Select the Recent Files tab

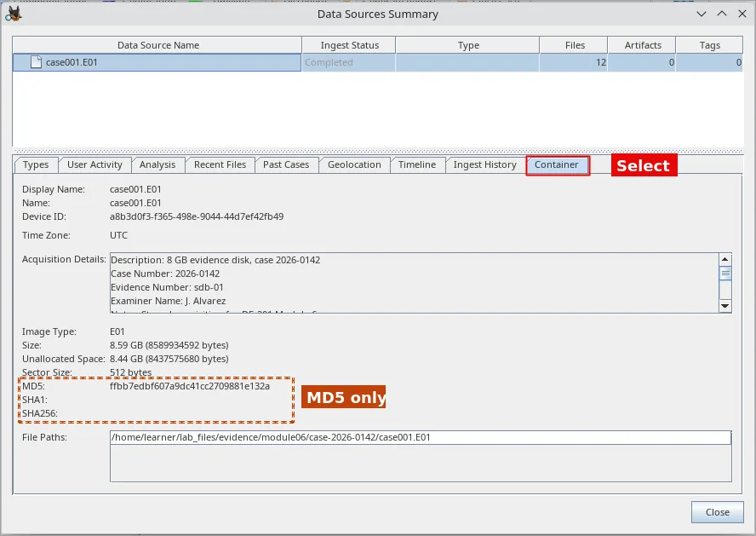click(220, 164)
